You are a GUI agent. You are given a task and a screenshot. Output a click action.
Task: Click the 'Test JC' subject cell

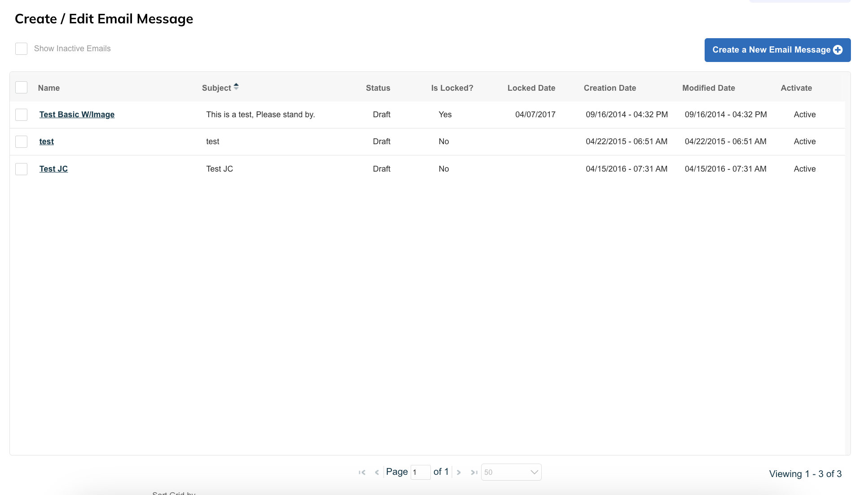tap(219, 169)
